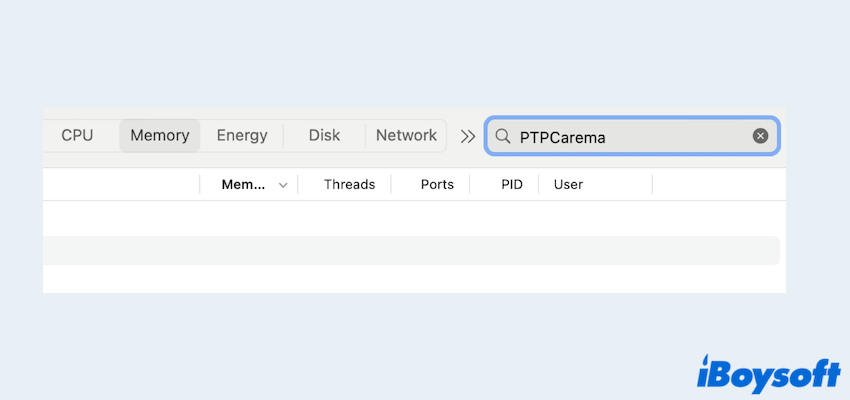Image resolution: width=850 pixels, height=400 pixels.
Task: Sort by the Mem... column header
Action: (243, 184)
